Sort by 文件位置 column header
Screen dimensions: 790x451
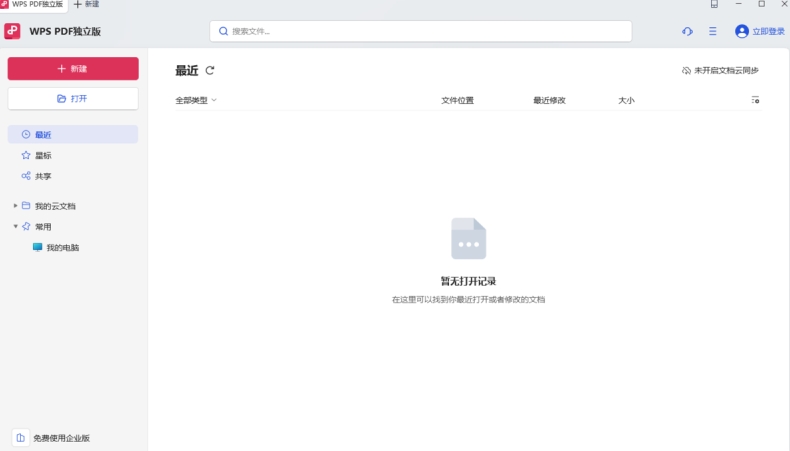point(457,100)
